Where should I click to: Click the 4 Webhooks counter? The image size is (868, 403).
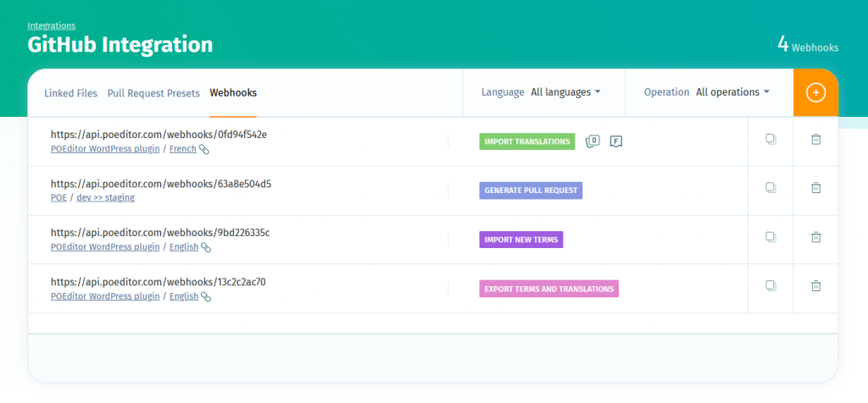pyautogui.click(x=808, y=44)
